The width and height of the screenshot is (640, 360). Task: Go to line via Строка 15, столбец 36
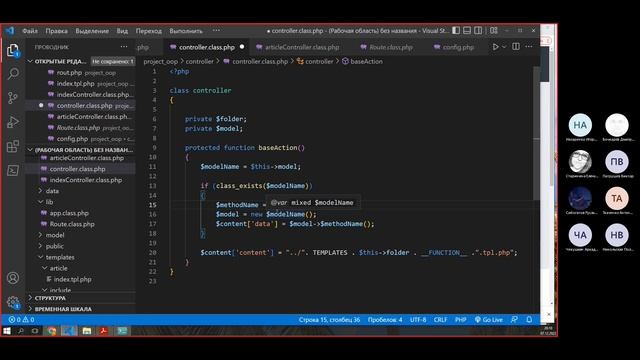pos(329,320)
